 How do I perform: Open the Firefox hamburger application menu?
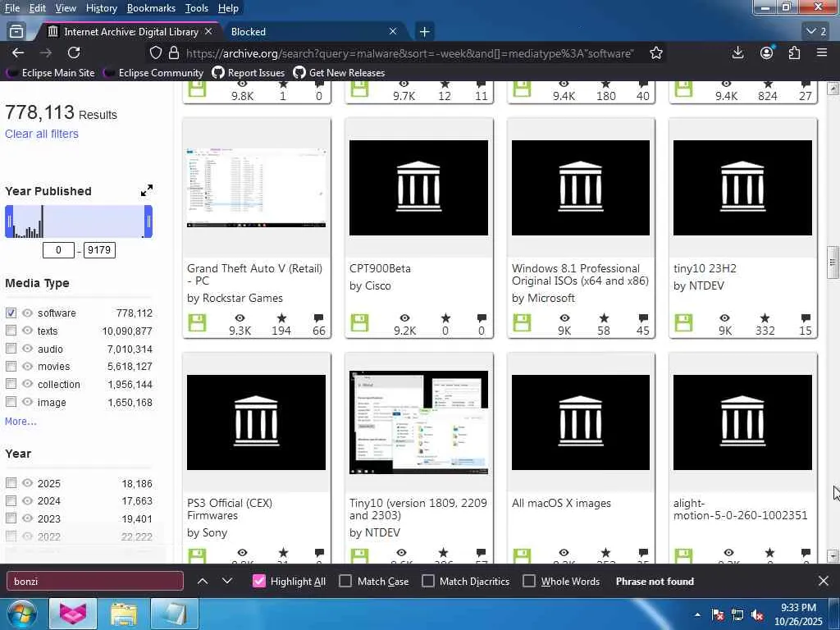click(x=822, y=52)
